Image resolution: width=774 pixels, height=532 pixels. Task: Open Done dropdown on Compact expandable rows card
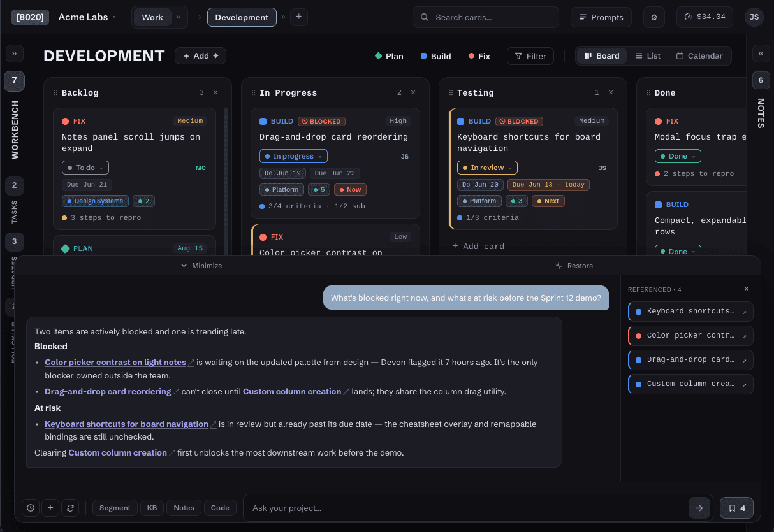point(678,251)
